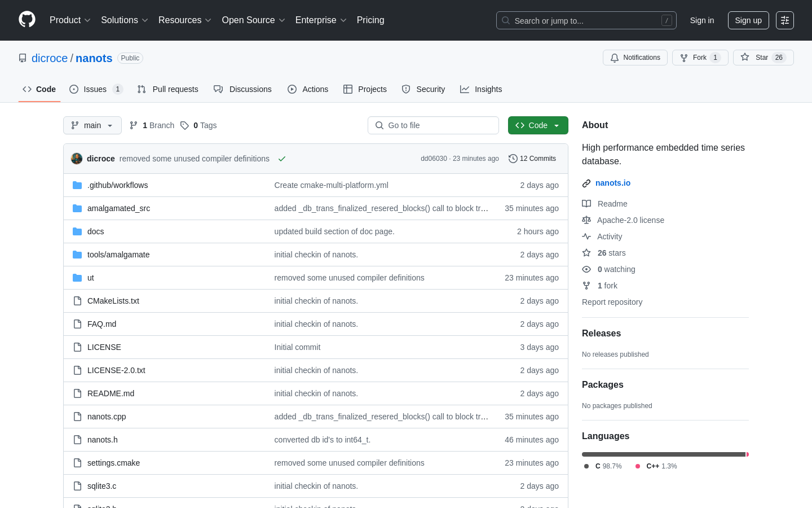Click the docs folder icon

click(77, 231)
